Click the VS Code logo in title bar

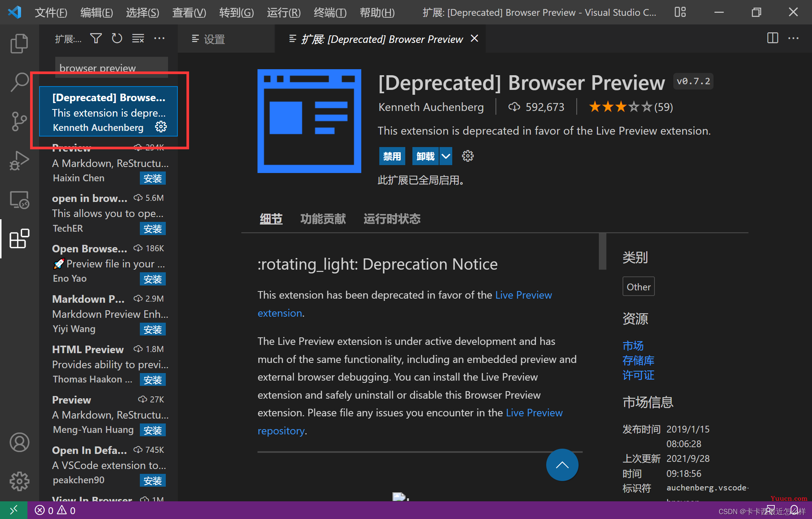click(15, 12)
